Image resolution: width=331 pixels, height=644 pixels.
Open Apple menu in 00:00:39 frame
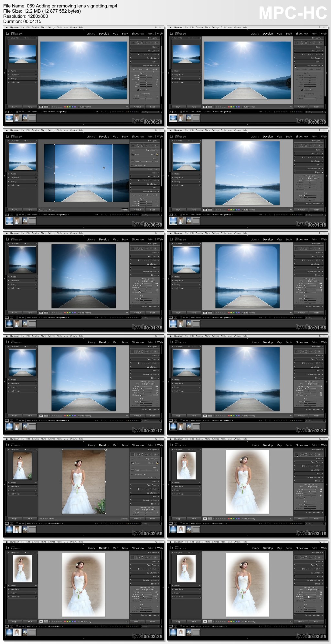click(170, 28)
